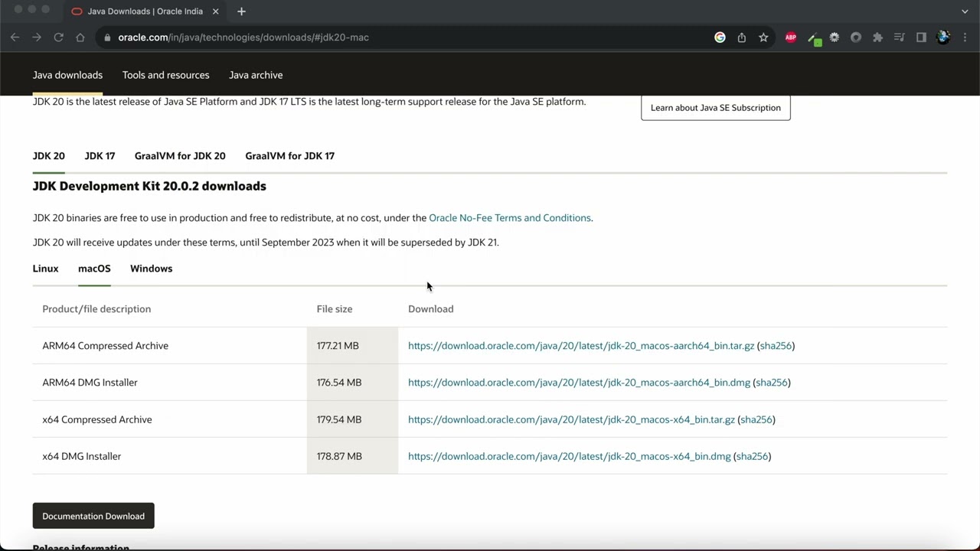
Task: Bookmark this page with the star icon
Action: pyautogui.click(x=763, y=37)
